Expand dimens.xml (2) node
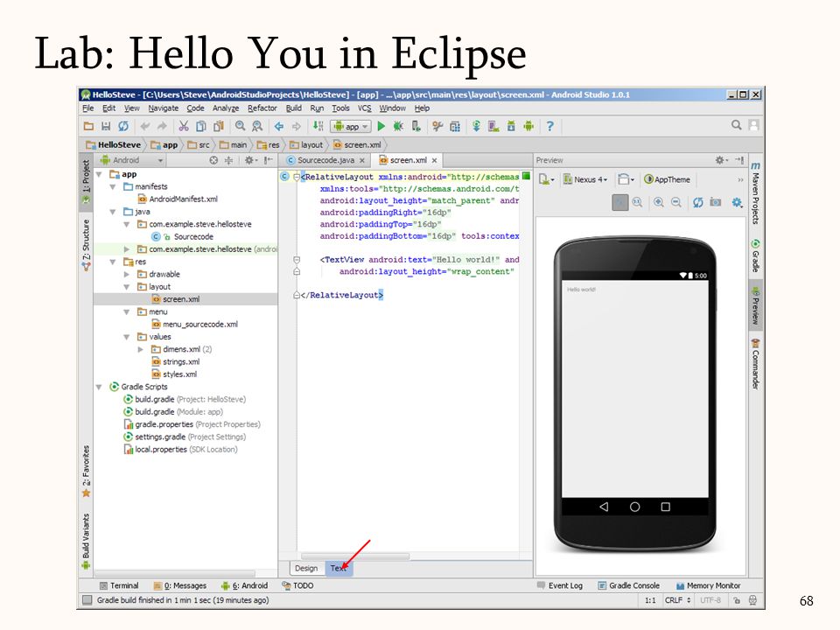Image resolution: width=840 pixels, height=630 pixels. [x=140, y=349]
